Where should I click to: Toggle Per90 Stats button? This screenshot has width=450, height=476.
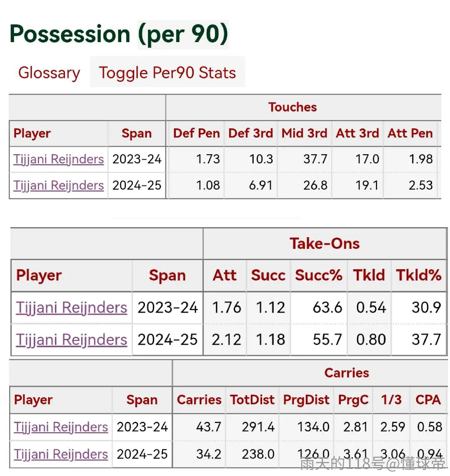167,72
